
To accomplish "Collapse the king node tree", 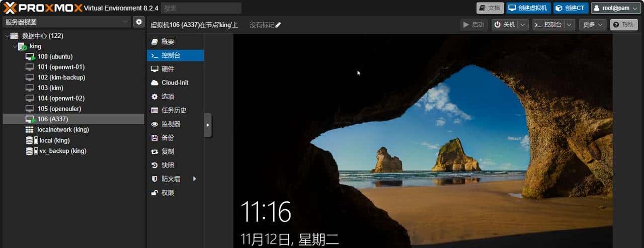I will coord(15,46).
